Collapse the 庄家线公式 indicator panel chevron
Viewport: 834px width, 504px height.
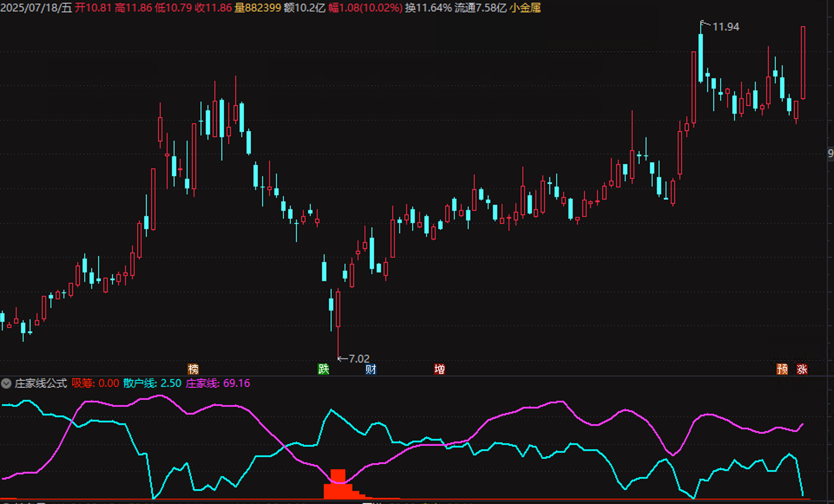[x=6, y=383]
